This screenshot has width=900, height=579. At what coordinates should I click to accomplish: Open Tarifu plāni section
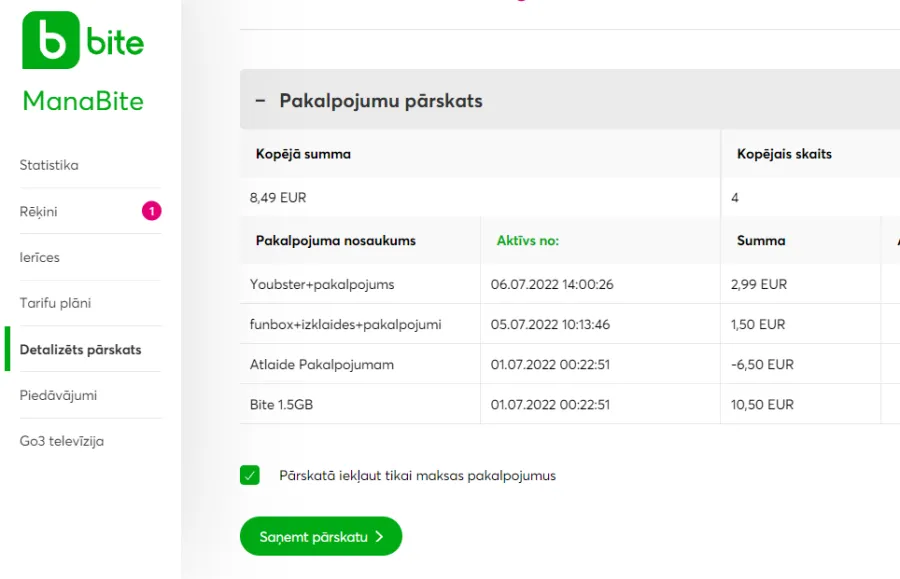point(55,303)
